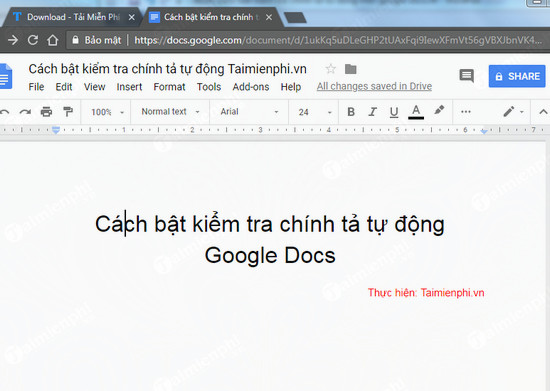Viewport: 550px width, 391px height.
Task: Open the font size 24 dropdown
Action: point(315,112)
